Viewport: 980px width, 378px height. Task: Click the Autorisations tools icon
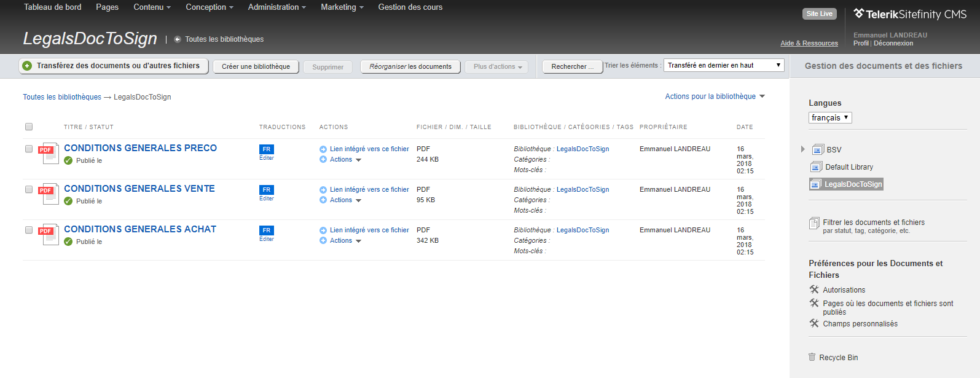(x=814, y=289)
